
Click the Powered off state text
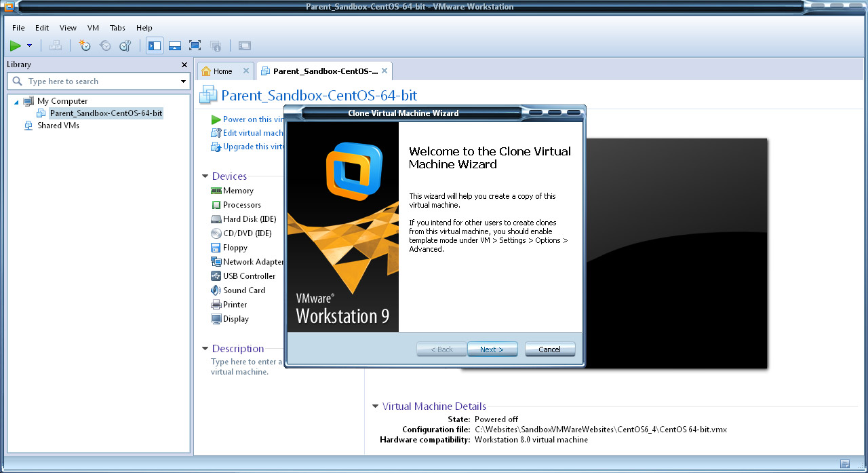point(496,419)
